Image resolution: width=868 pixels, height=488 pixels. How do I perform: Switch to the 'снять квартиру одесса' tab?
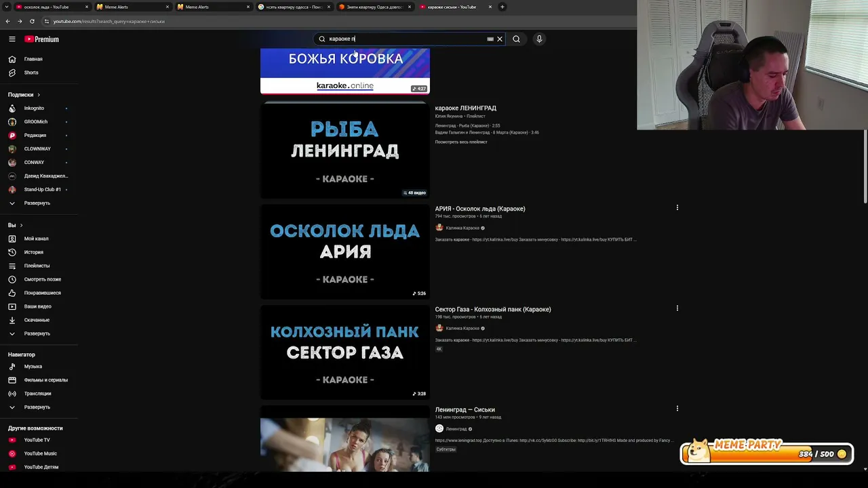click(294, 7)
